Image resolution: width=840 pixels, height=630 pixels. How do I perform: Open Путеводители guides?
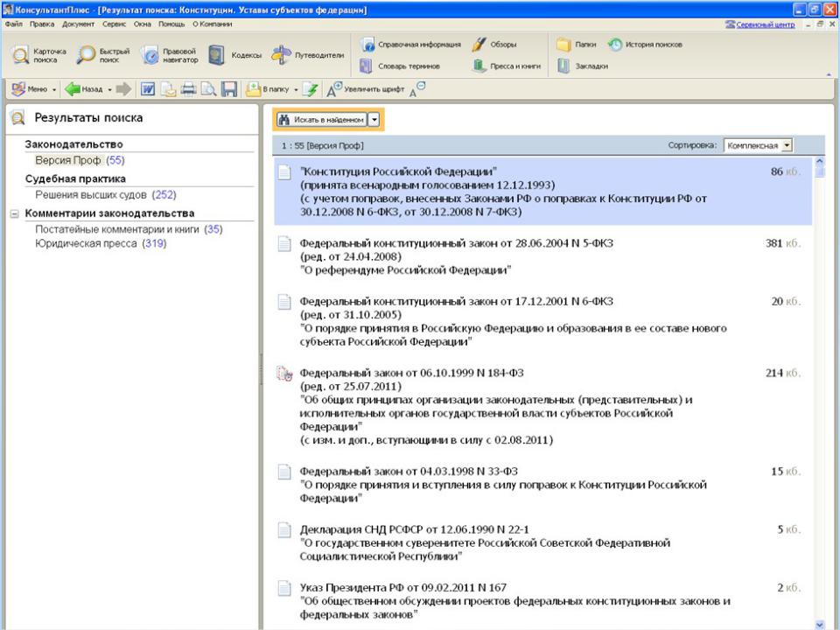(x=307, y=55)
